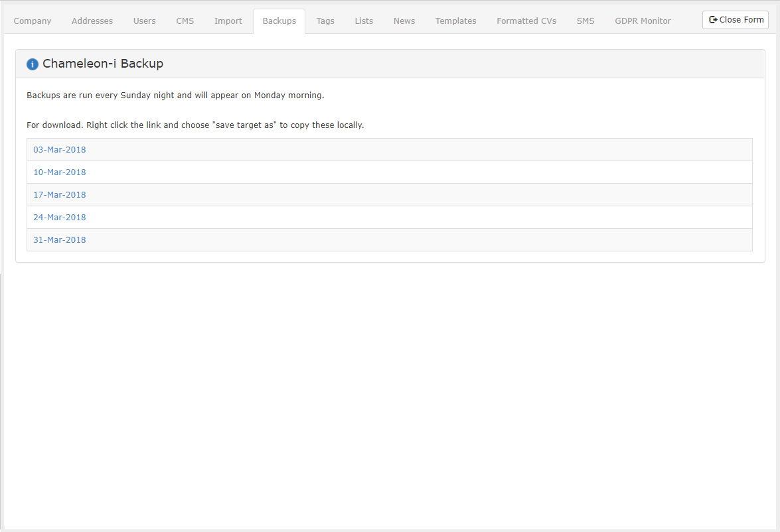The height and width of the screenshot is (532, 780).
Task: Open the Company tab
Action: (33, 21)
